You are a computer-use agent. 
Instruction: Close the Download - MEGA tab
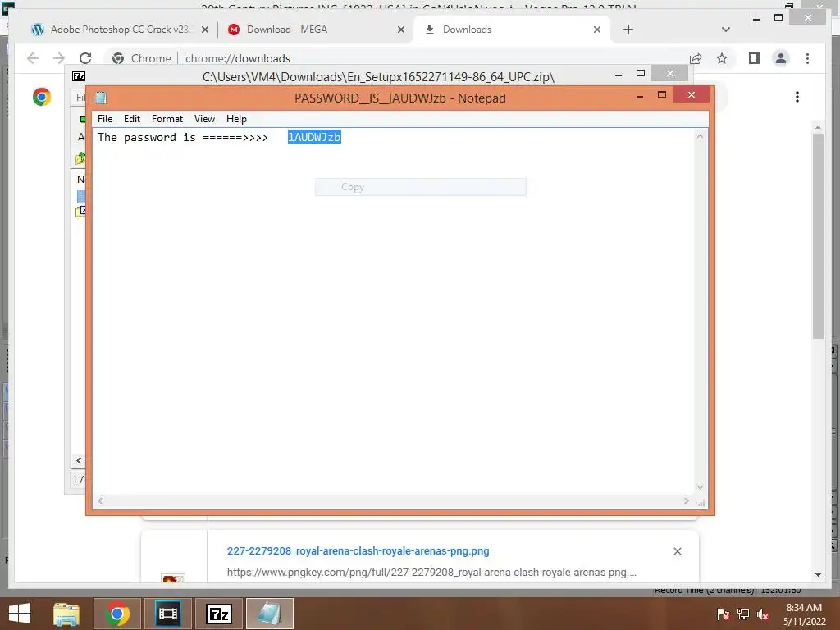(x=400, y=30)
